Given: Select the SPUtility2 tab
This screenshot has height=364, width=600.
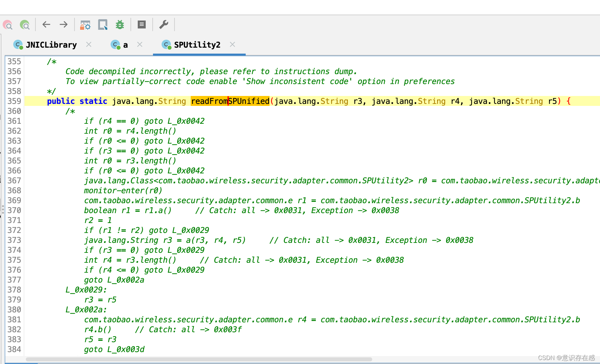Looking at the screenshot, I should click(197, 45).
